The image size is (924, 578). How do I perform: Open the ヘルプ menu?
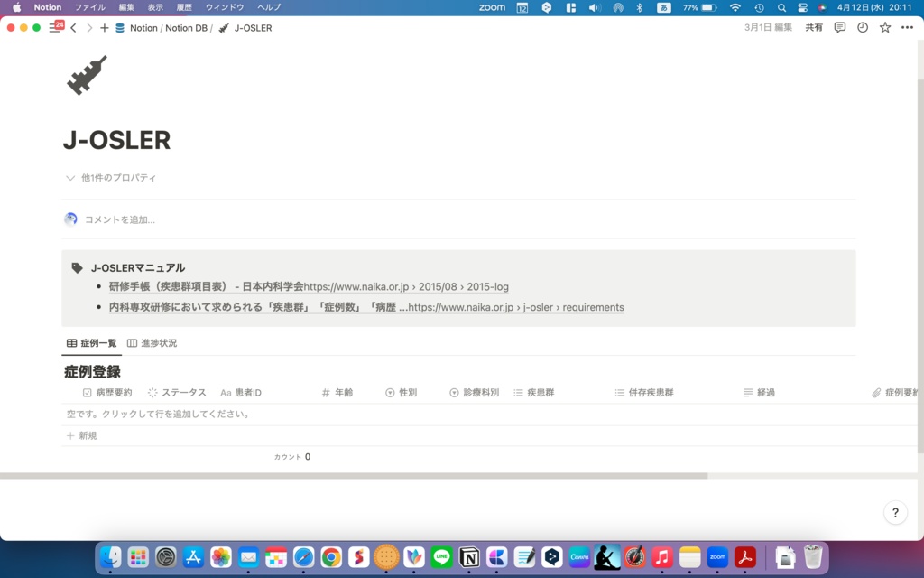coord(269,7)
